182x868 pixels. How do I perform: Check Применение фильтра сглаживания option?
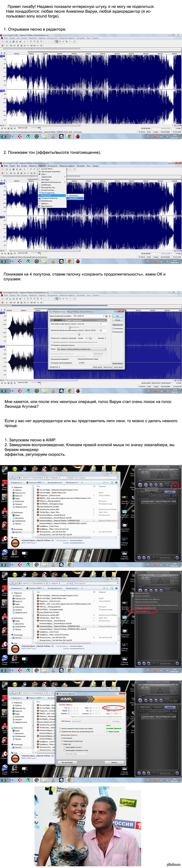pyautogui.click(x=52, y=342)
